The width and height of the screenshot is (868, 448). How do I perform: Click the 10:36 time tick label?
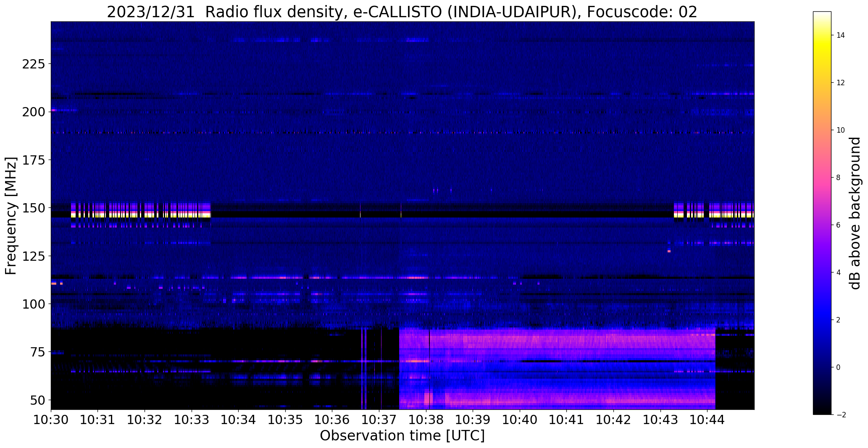[332, 419]
